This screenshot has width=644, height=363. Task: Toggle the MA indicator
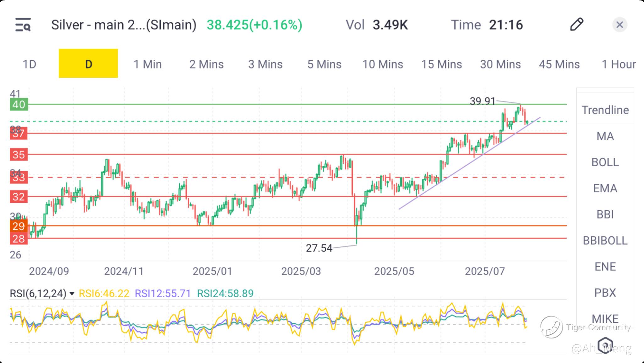point(605,136)
